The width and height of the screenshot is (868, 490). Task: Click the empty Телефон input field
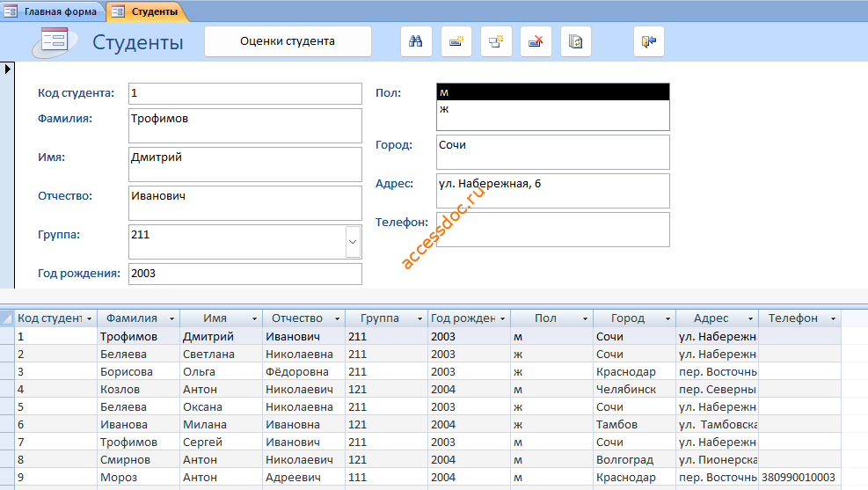coord(552,230)
